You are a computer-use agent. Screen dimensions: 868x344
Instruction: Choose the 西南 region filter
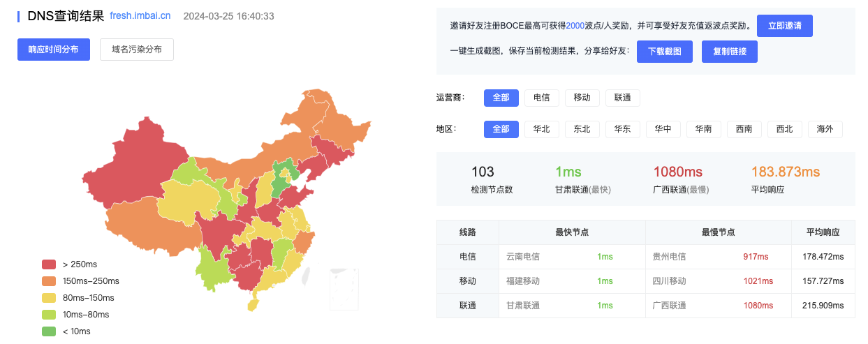pos(744,129)
